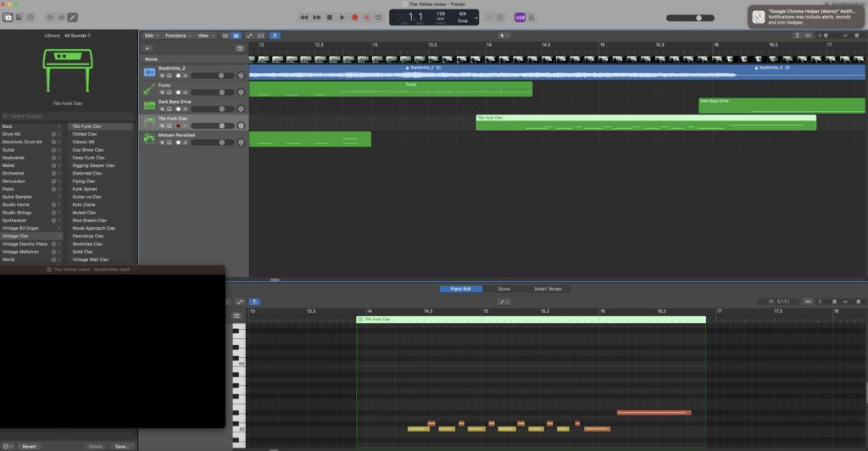868x451 pixels.
Task: Open the All Sounds library dropdown
Action: pyautogui.click(x=77, y=36)
